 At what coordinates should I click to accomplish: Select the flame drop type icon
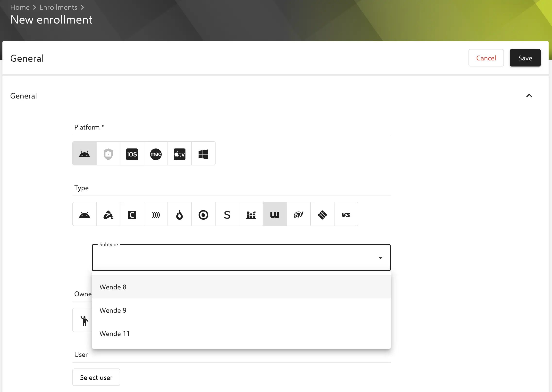click(180, 214)
